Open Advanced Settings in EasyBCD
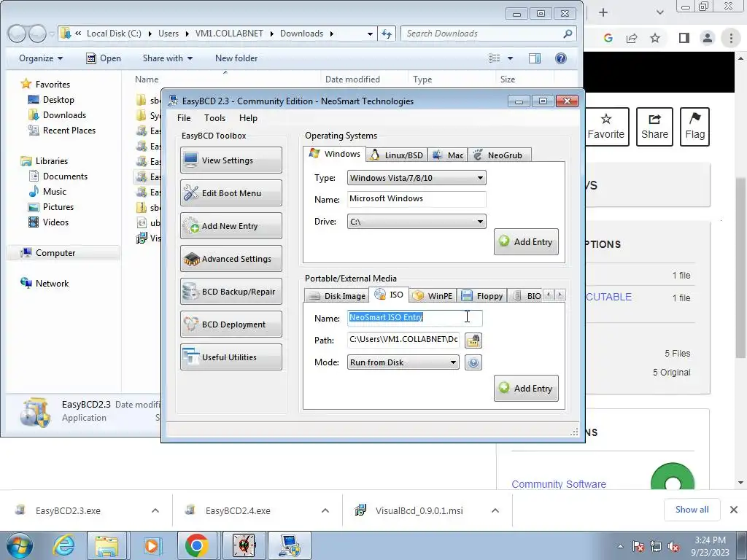This screenshot has width=747, height=560. pyautogui.click(x=231, y=259)
